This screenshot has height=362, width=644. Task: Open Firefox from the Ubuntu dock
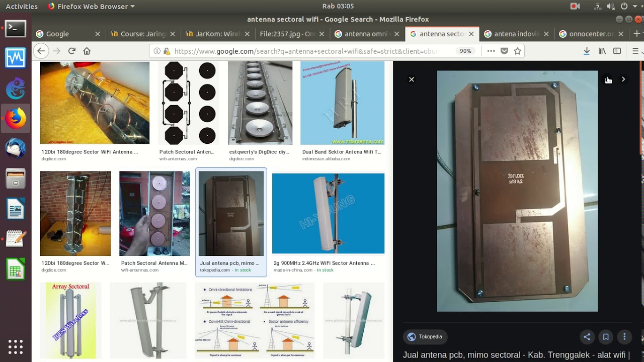[16, 119]
